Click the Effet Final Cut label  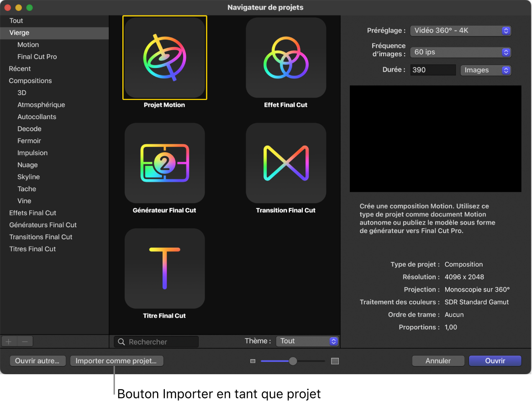click(x=286, y=105)
